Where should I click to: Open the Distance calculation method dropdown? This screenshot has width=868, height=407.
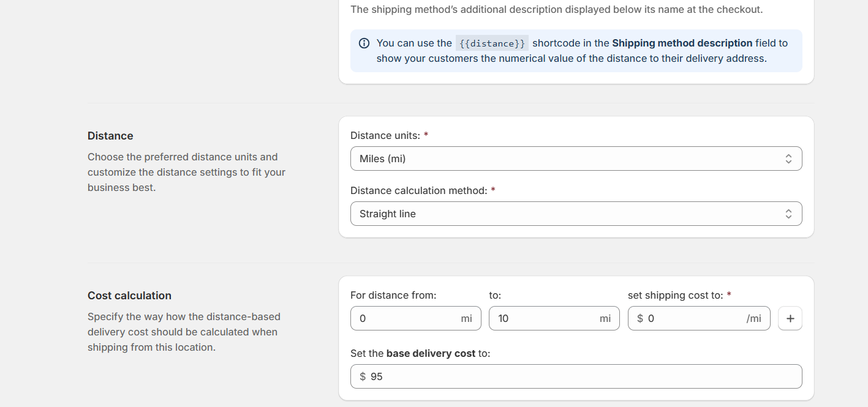pos(576,213)
